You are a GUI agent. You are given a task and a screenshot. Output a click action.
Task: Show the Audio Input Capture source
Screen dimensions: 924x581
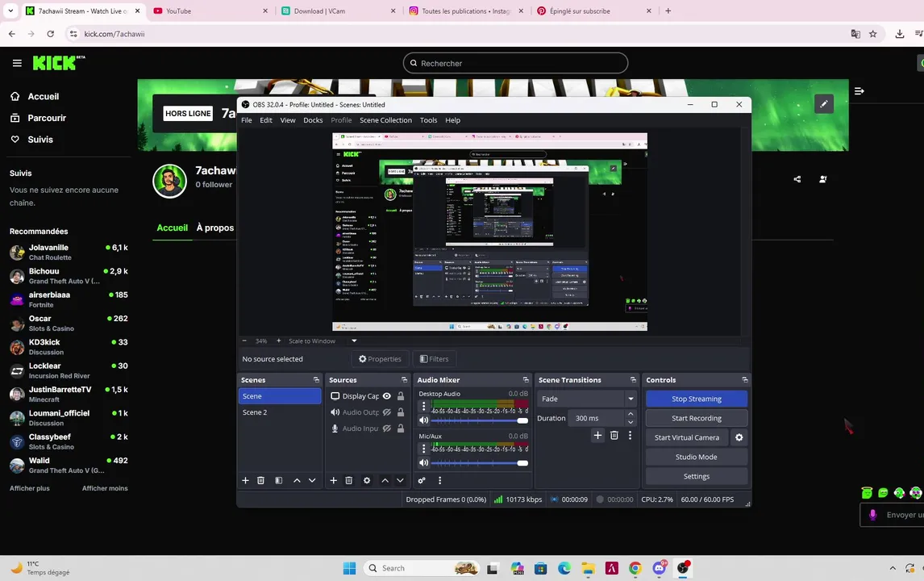point(386,428)
